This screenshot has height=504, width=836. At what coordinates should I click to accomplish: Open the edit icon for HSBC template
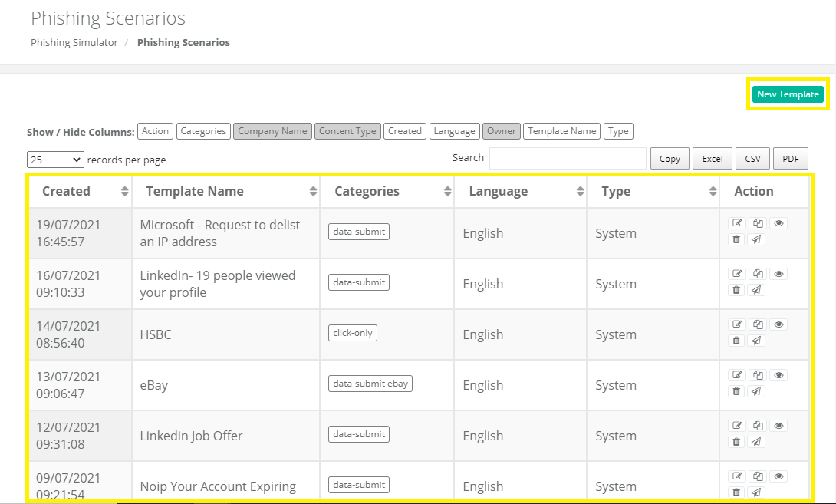737,324
